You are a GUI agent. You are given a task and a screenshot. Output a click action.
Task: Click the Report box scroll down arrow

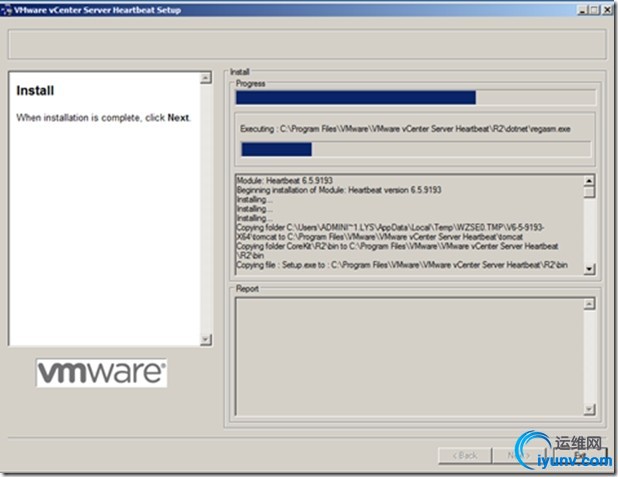coord(589,410)
